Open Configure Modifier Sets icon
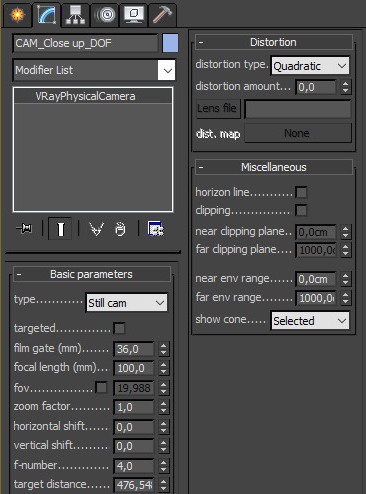 tap(156, 229)
